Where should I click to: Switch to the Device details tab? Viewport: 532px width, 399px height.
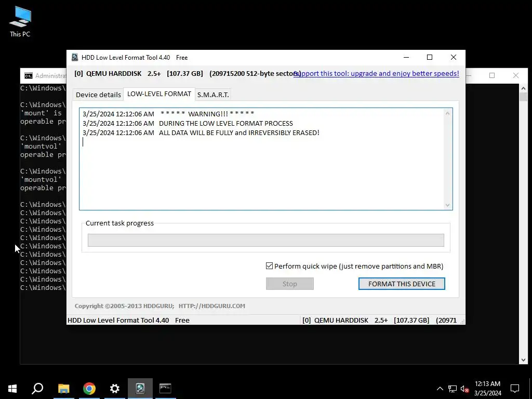coord(98,95)
